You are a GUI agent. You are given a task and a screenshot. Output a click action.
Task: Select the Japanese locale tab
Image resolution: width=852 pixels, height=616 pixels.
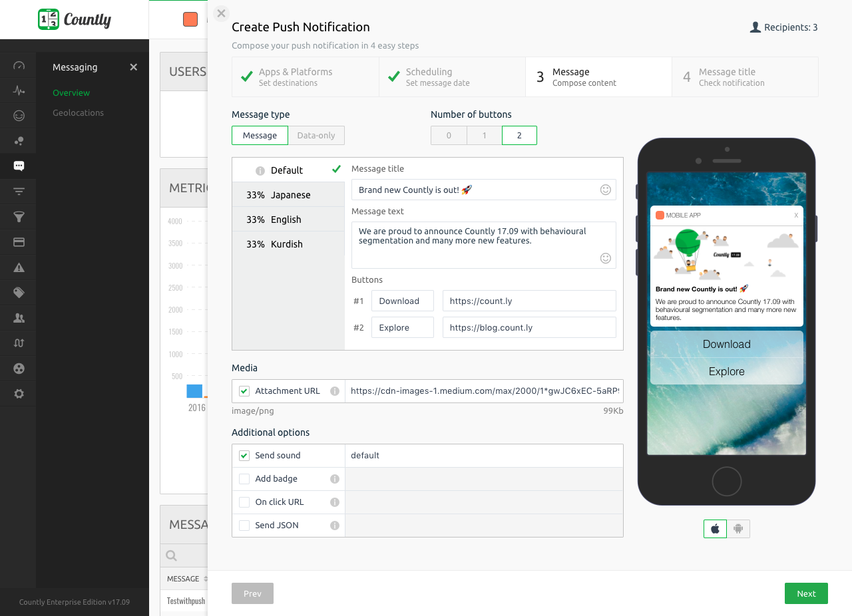pyautogui.click(x=288, y=195)
